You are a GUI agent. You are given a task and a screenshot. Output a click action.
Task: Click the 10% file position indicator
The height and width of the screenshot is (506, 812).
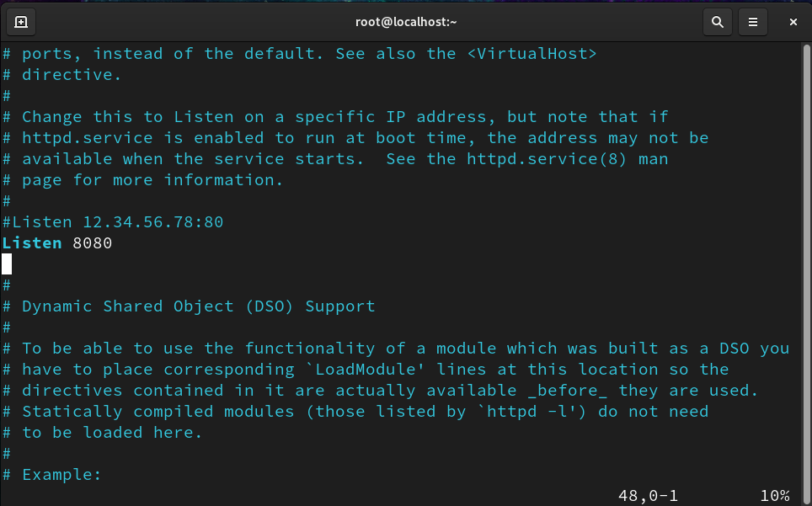(x=775, y=496)
